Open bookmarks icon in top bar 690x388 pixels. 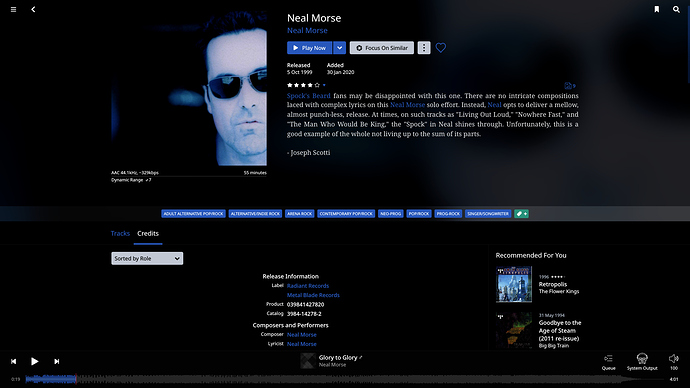657,9
